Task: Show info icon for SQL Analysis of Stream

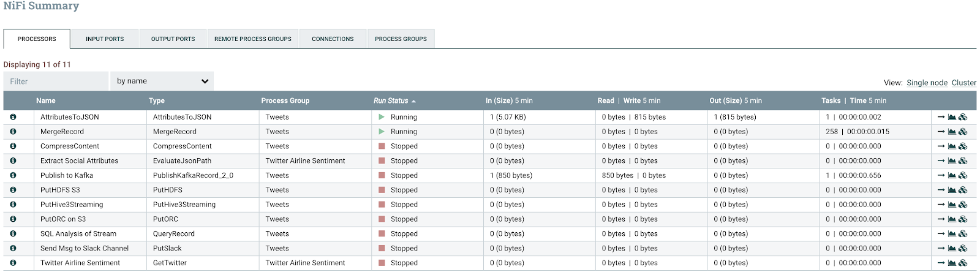Action: (x=13, y=233)
